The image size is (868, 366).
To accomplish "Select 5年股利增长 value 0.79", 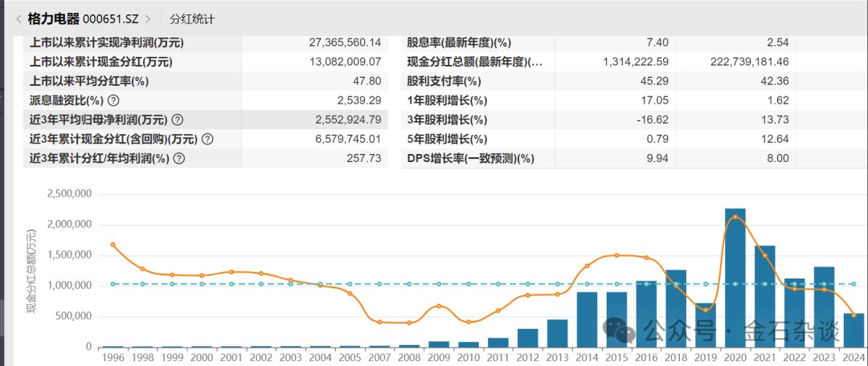I will pyautogui.click(x=657, y=139).
